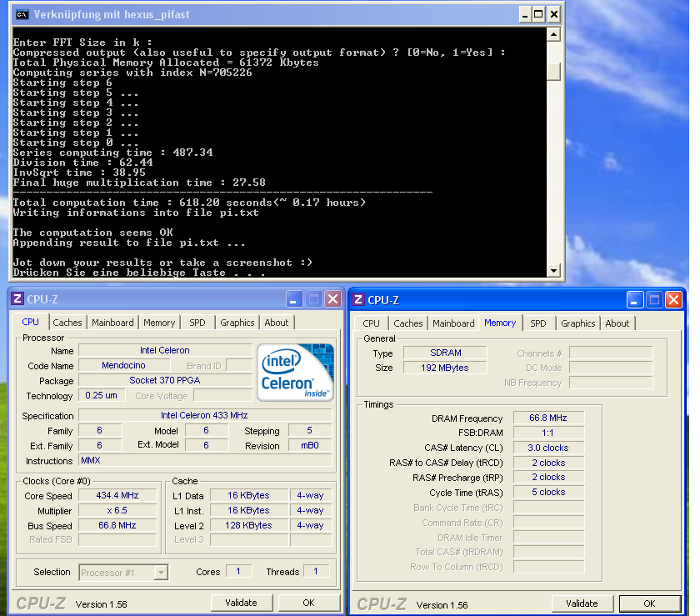
Task: Select the CPU tab in left CPU-Z window
Action: pyautogui.click(x=31, y=322)
